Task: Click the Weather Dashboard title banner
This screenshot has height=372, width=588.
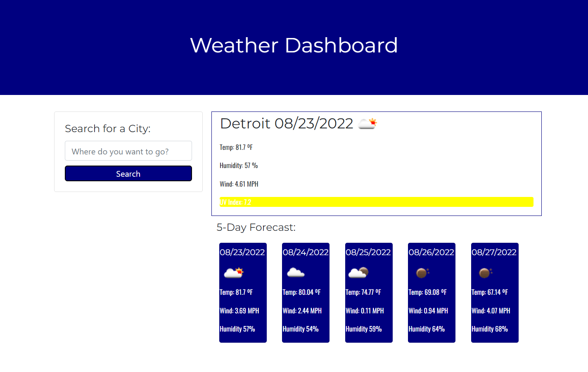Action: pyautogui.click(x=294, y=45)
